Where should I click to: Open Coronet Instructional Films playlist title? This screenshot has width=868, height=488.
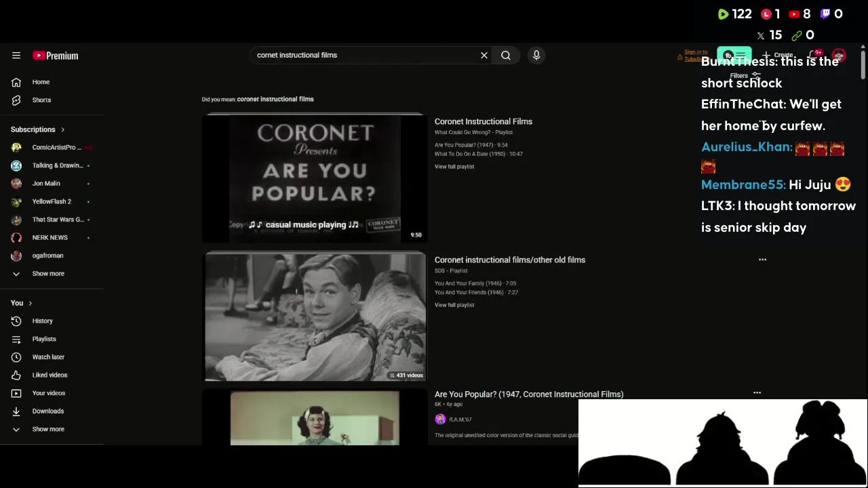coord(484,121)
